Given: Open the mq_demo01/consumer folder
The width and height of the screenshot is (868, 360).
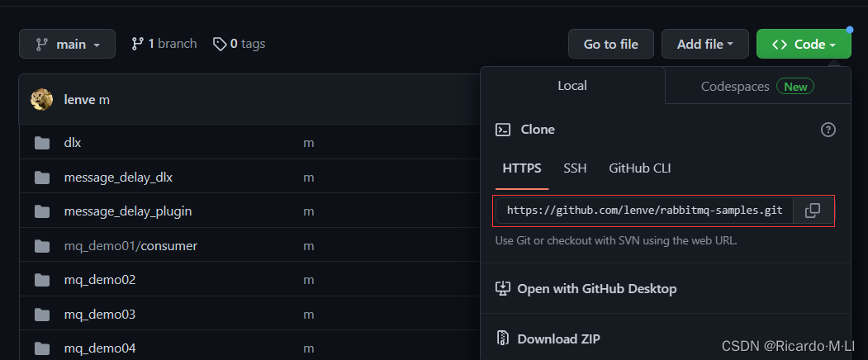Looking at the screenshot, I should point(130,245).
